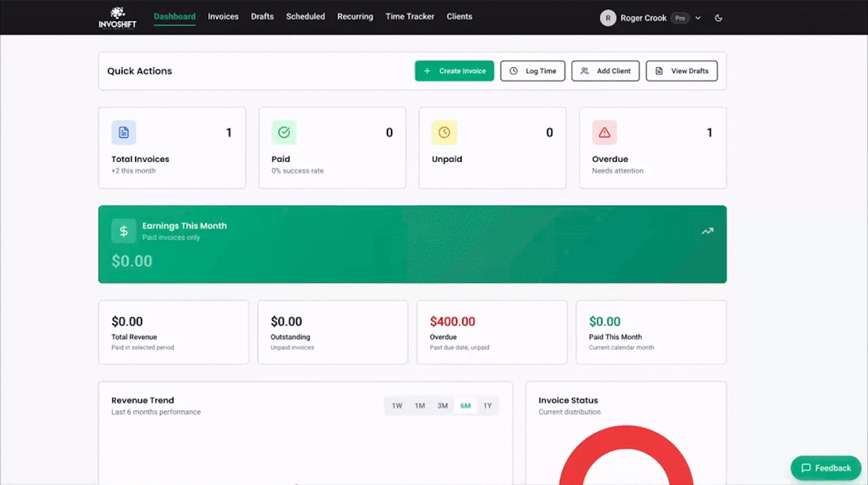The height and width of the screenshot is (485, 868).
Task: Open the Roger Crook account dropdown chevron
Action: (x=698, y=18)
